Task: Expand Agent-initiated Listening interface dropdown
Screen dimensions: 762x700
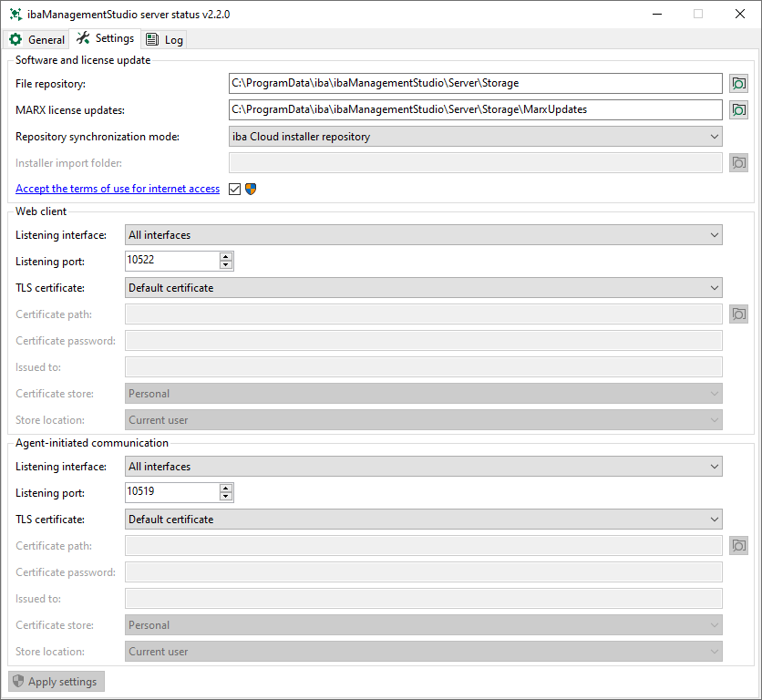Action: coord(423,467)
